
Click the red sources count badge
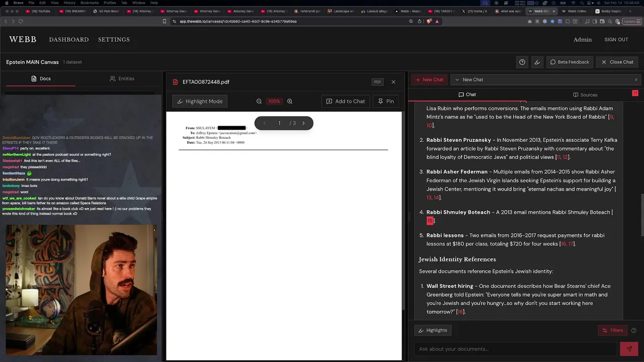(x=635, y=93)
